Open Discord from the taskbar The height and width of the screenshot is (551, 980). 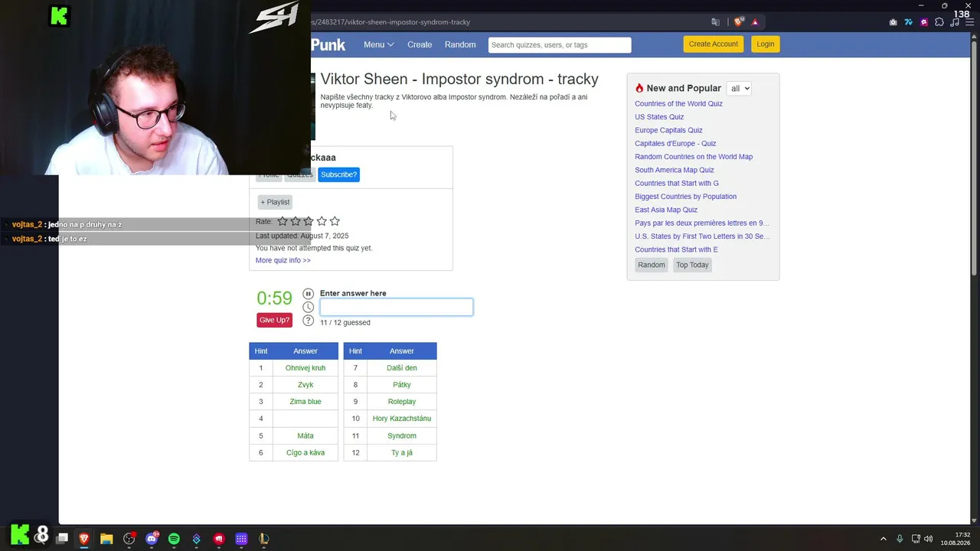(x=152, y=539)
